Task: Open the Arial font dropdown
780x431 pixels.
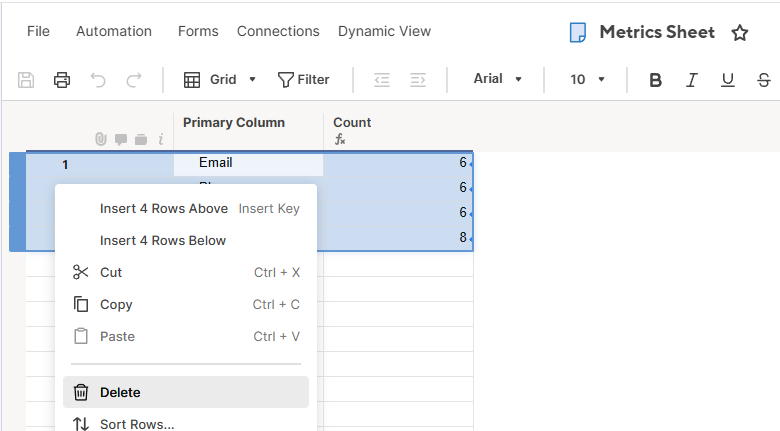Action: pos(498,80)
